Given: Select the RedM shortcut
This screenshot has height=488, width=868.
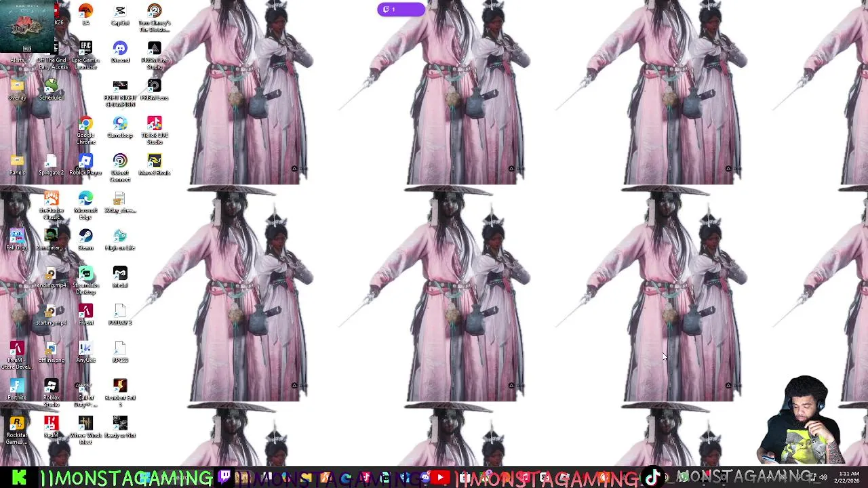Looking at the screenshot, I should [51, 427].
